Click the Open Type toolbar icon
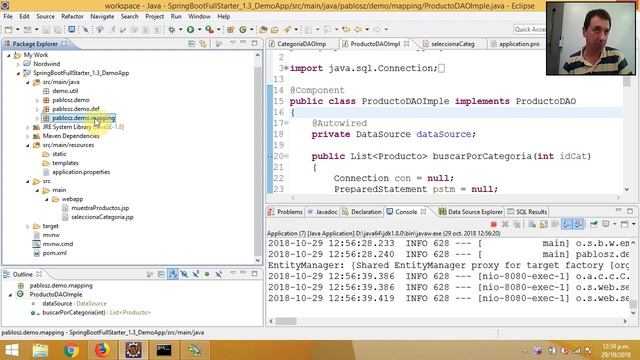Image resolution: width=640 pixels, height=360 pixels. click(263, 29)
